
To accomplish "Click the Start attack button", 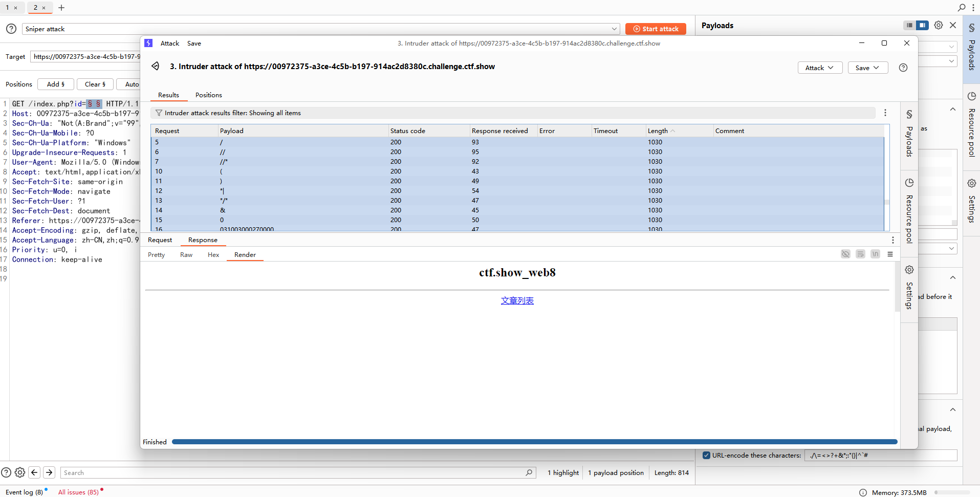I will (x=656, y=29).
